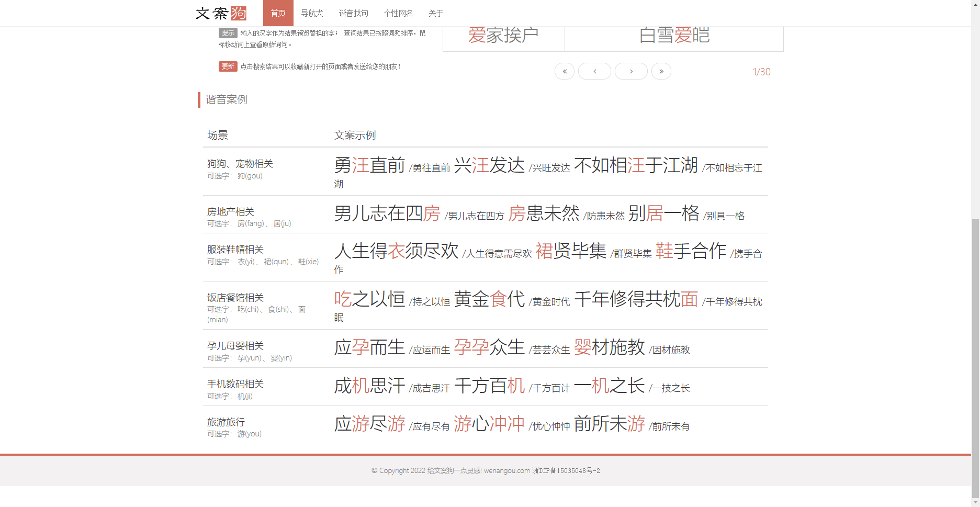Go to the next results page

[631, 71]
